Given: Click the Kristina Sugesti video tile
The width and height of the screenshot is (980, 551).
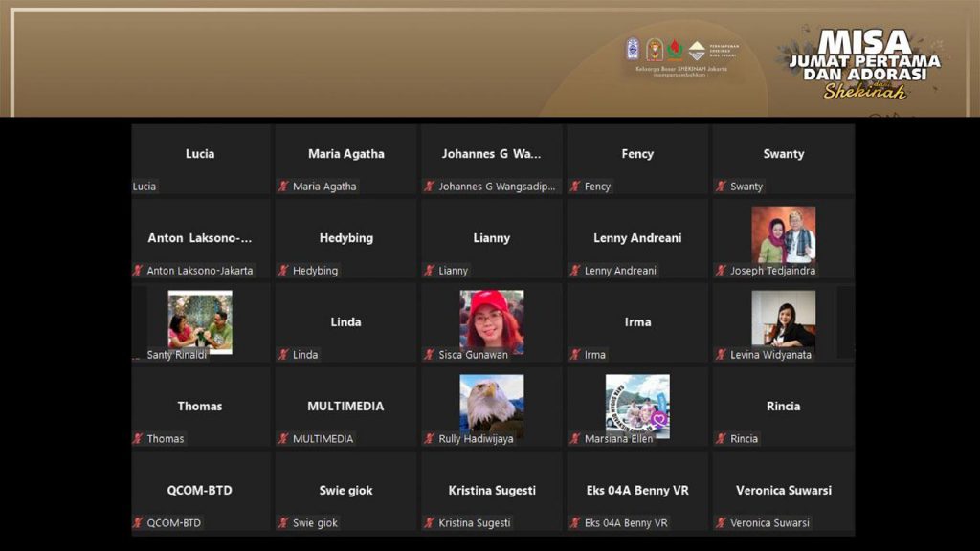Looking at the screenshot, I should click(x=492, y=492).
